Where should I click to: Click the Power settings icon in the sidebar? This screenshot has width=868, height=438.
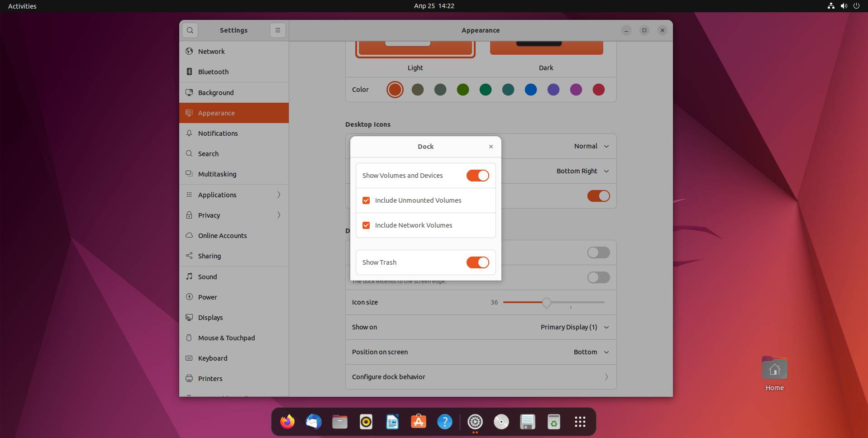[189, 297]
